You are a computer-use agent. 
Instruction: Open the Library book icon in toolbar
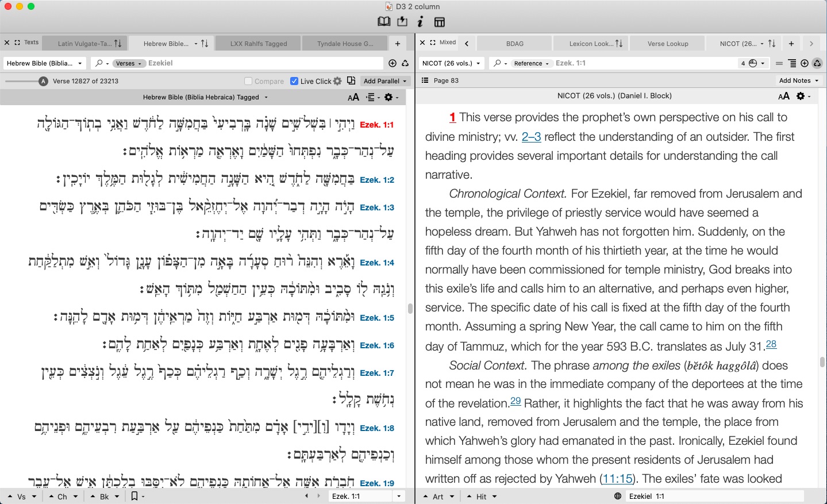pos(384,22)
